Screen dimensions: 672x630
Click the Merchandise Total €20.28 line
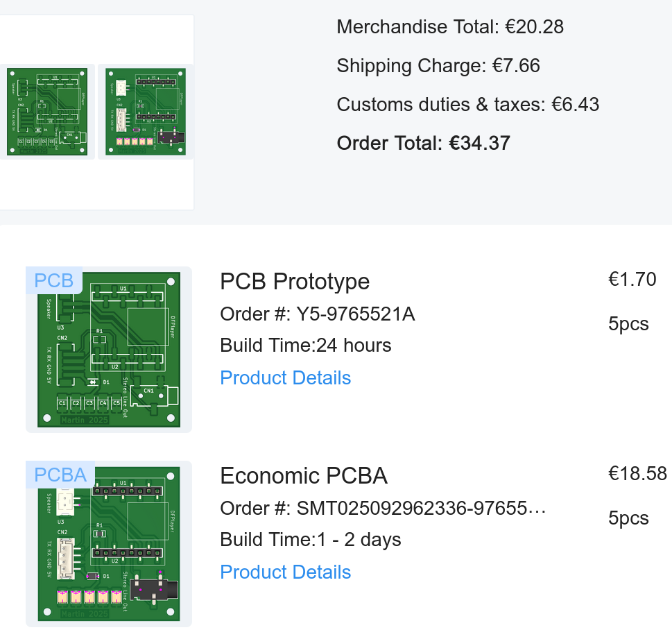pyautogui.click(x=449, y=27)
